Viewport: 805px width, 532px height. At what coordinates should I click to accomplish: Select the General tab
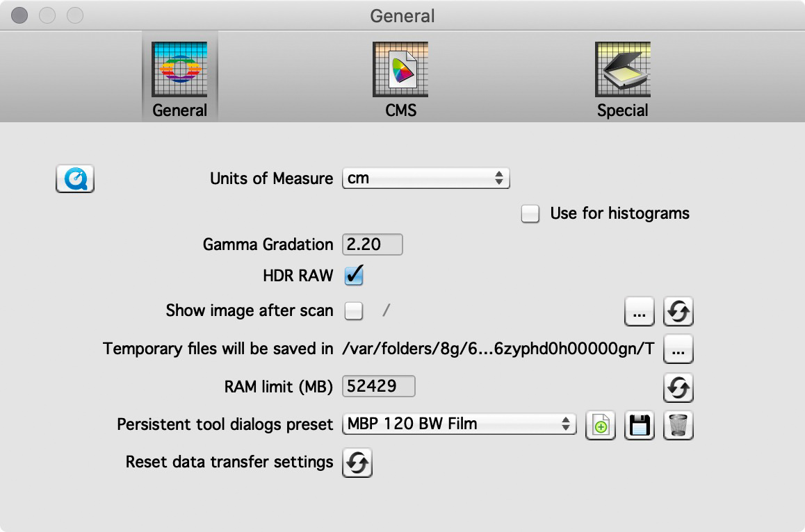(179, 79)
